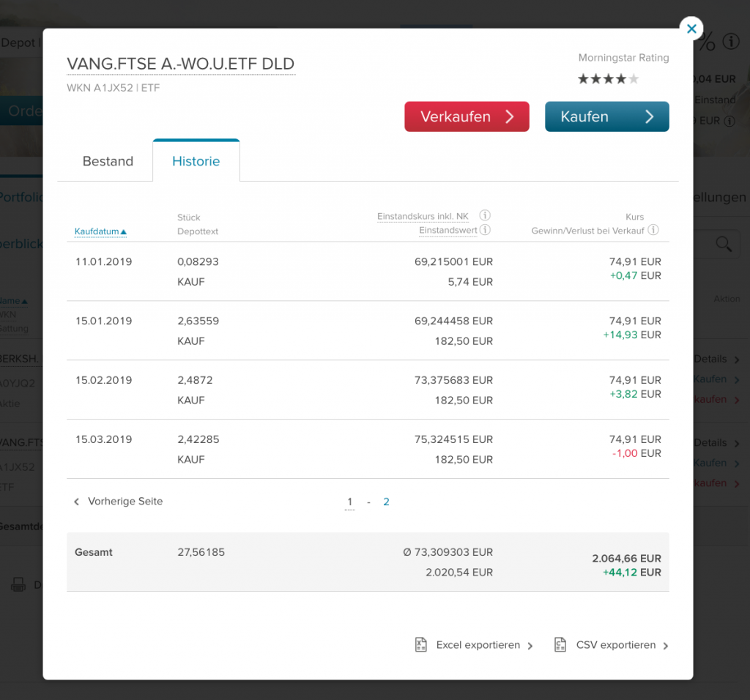Open Details for BERKSH. row in background
The height and width of the screenshot is (700, 750).
click(x=716, y=359)
